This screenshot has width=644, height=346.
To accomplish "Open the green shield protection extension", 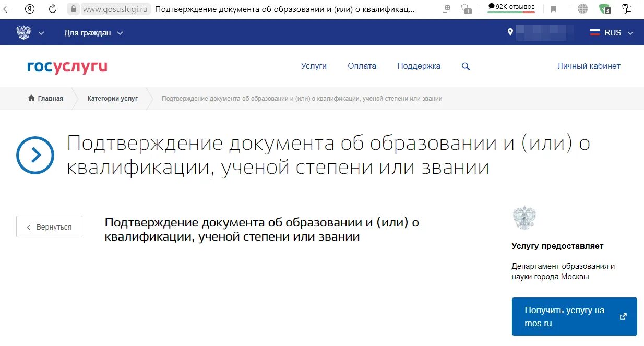I will (605, 9).
